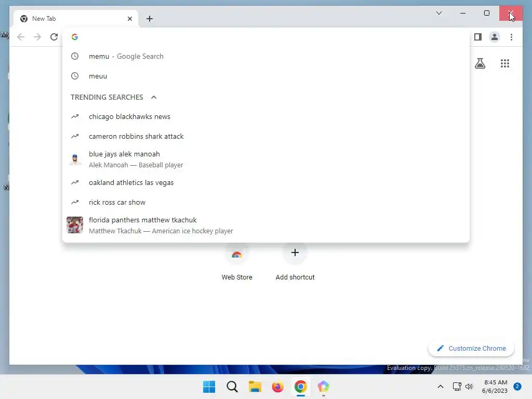The width and height of the screenshot is (532, 399).
Task: Open the volume tray icon
Action: point(469,387)
